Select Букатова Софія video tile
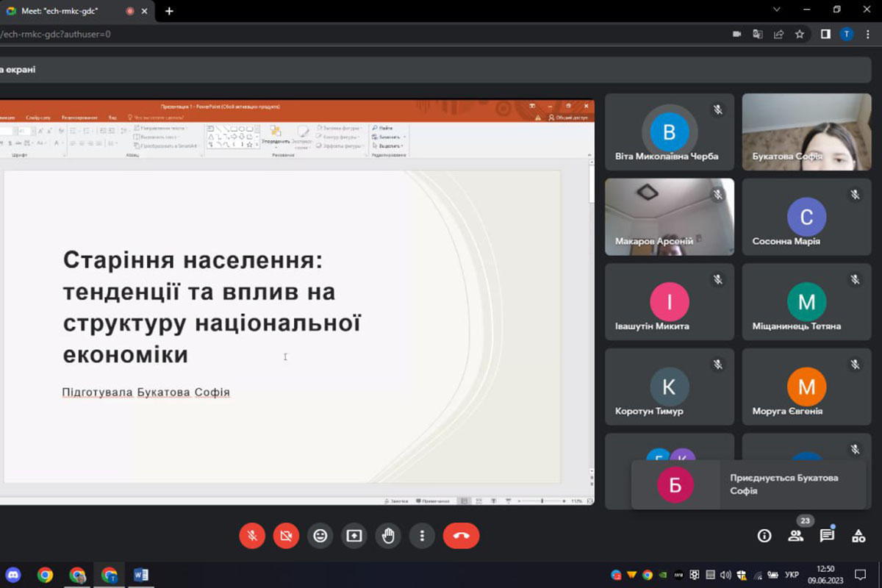Screen dimensions: 882x588 pyautogui.click(x=806, y=132)
